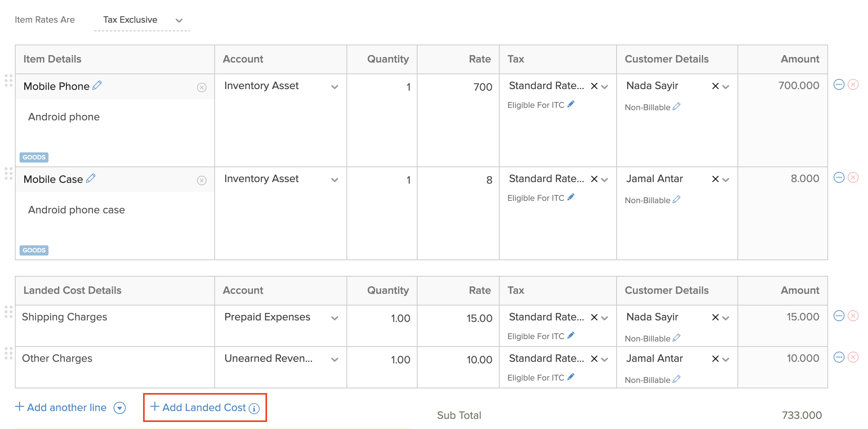This screenshot has width=868, height=429.
Task: Edit Eligible For ITC on the Mobile Case row
Action: pyautogui.click(x=571, y=197)
